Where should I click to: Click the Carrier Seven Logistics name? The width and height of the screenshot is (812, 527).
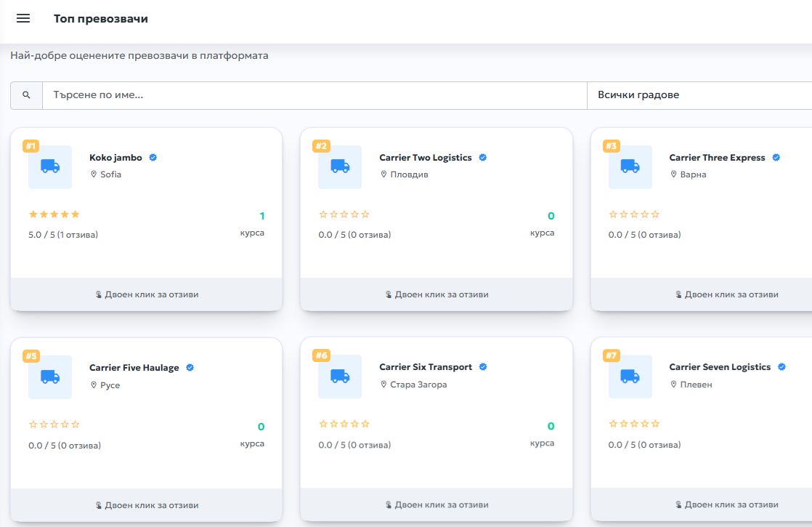point(720,367)
